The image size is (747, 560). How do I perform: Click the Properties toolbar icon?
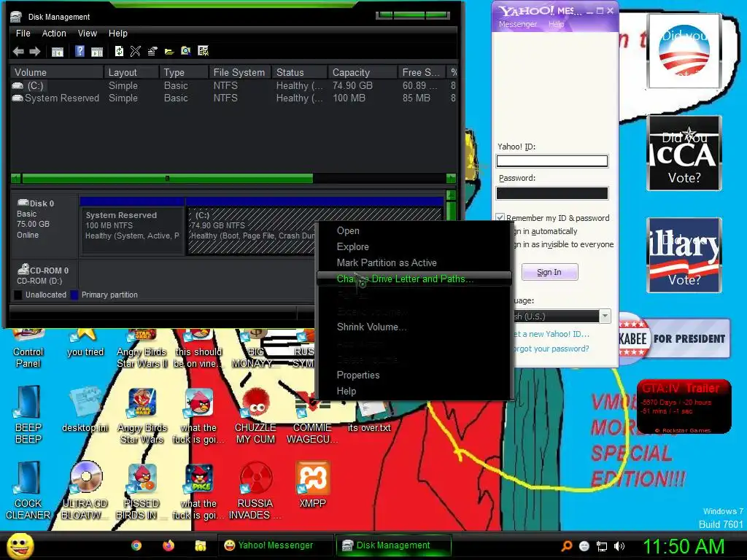click(x=152, y=51)
